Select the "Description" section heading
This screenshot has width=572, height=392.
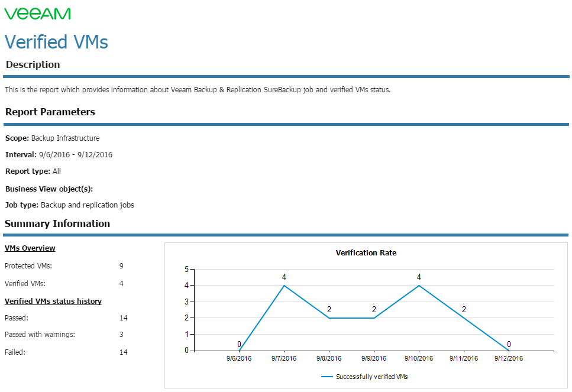[x=33, y=64]
